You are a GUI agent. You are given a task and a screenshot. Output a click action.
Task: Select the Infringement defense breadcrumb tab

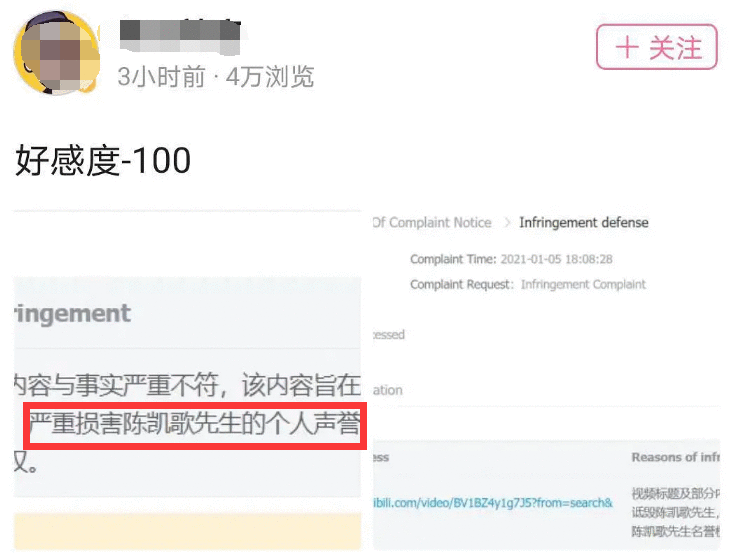(583, 222)
